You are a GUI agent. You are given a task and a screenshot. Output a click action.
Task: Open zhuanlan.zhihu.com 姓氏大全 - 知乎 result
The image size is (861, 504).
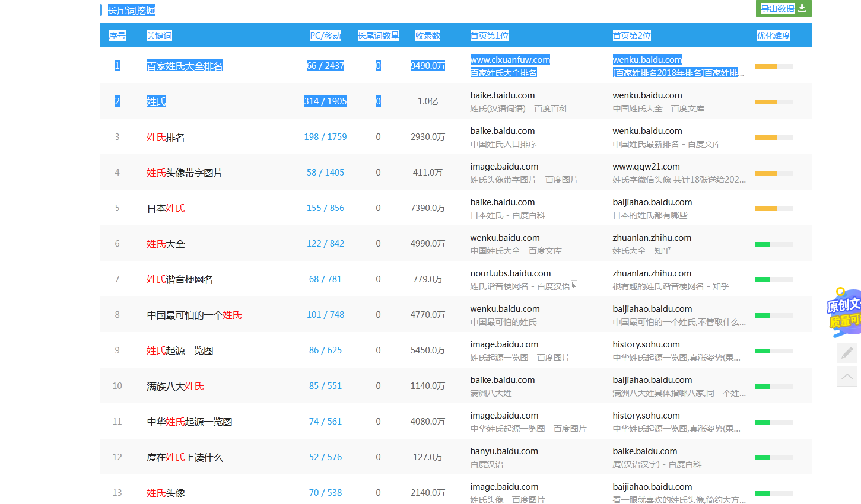[x=641, y=251]
